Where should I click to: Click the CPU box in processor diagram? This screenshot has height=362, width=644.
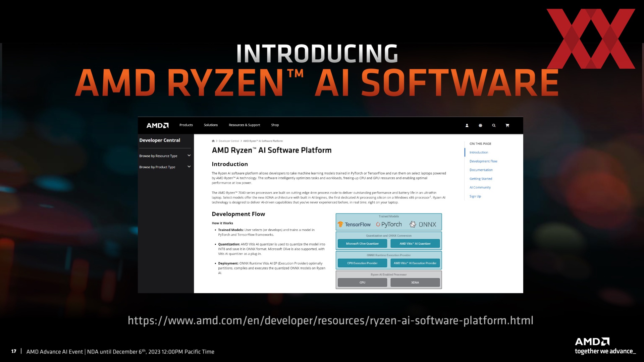[x=362, y=283]
